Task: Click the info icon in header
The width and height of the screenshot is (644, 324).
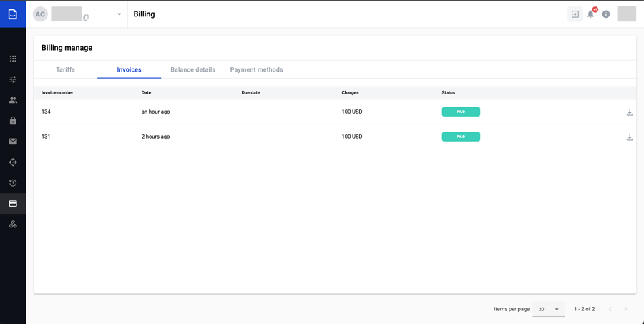Action: (606, 14)
